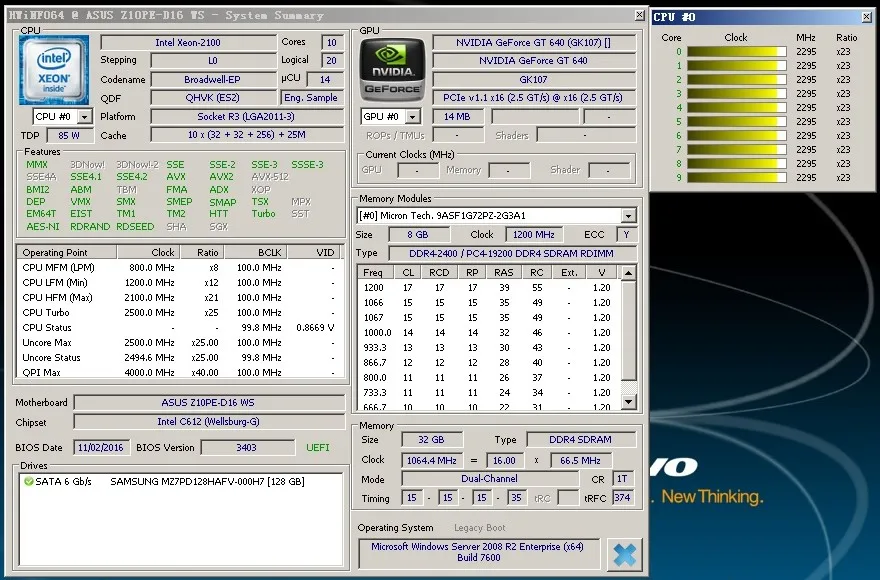
Task: Click Core 0 clock bar
Action: (x=736, y=52)
